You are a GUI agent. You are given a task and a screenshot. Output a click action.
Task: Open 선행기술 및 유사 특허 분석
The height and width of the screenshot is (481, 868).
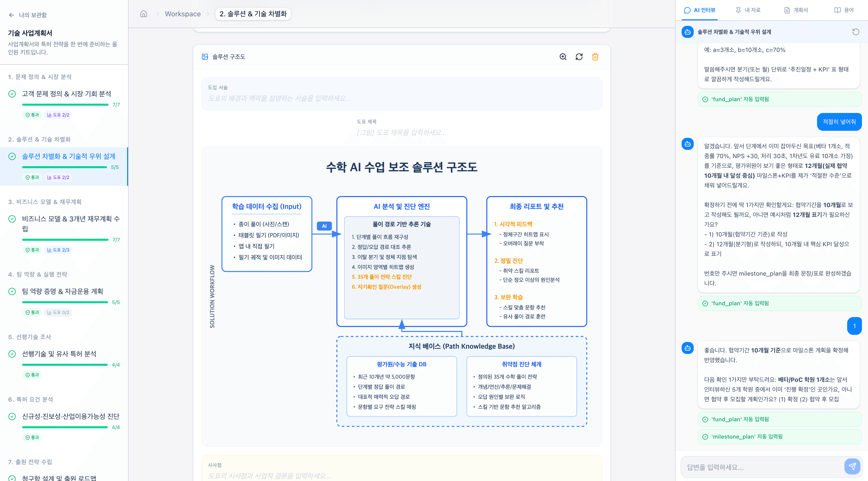pyautogui.click(x=59, y=354)
